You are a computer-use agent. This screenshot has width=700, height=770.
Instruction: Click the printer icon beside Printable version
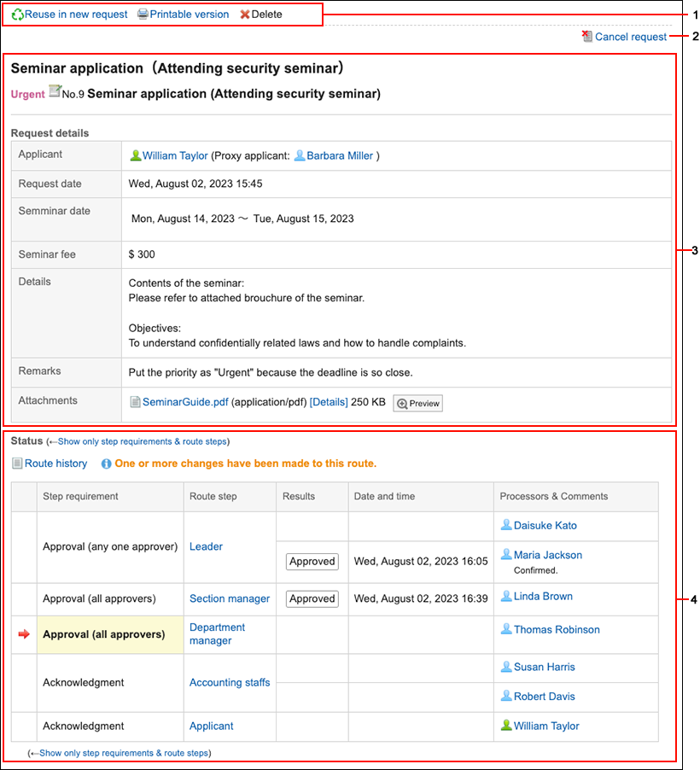[x=143, y=15]
